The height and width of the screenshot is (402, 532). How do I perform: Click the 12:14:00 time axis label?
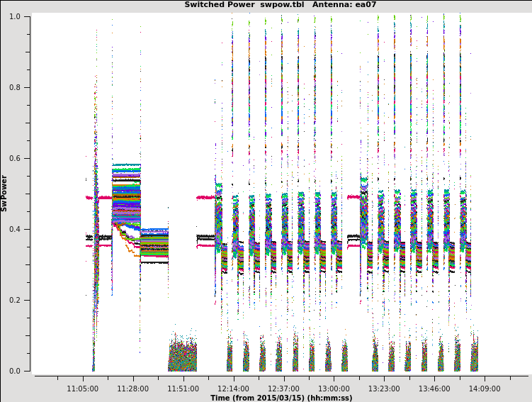pos(233,389)
